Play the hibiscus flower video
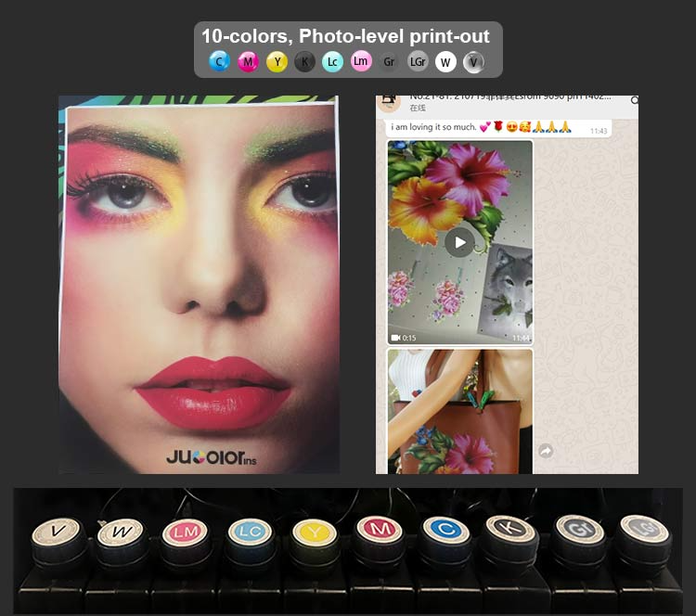This screenshot has width=696, height=616. pos(460,242)
